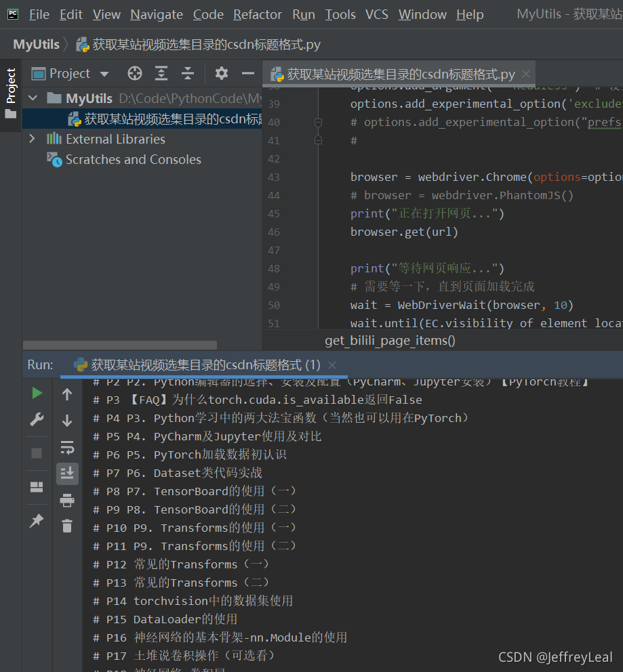Toggle Scroll to End in Run console
Image resolution: width=623 pixels, height=672 pixels.
(67, 474)
